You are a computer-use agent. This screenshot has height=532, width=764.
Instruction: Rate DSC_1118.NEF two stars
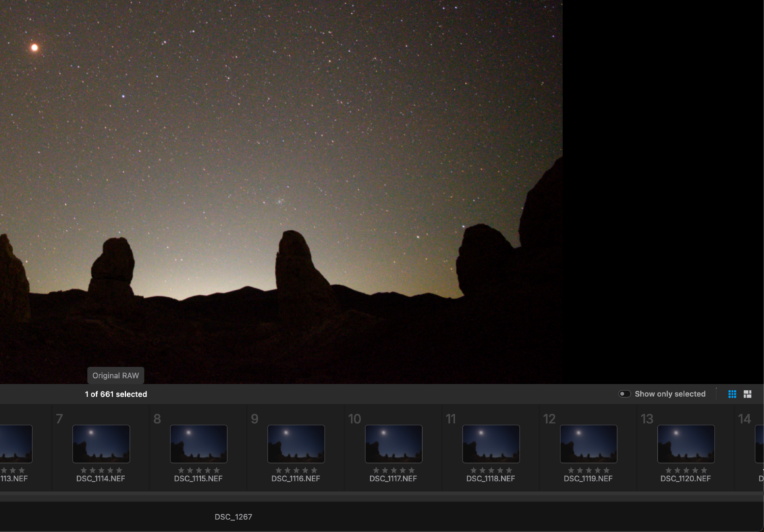pos(483,469)
